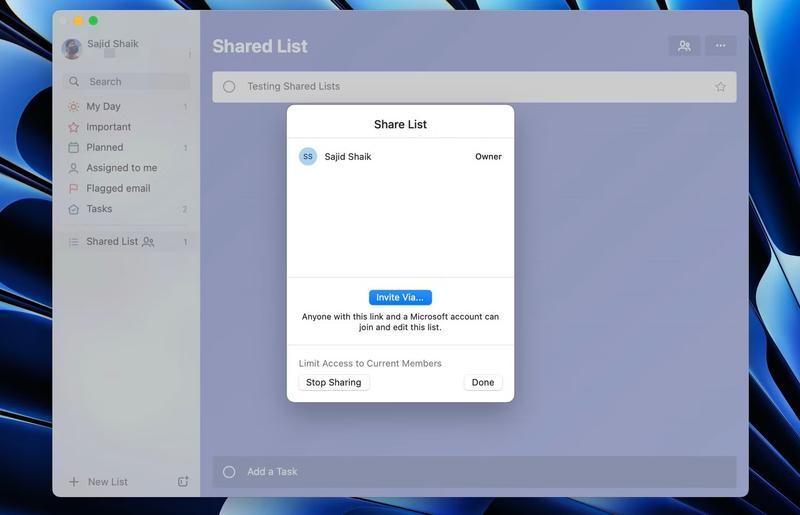This screenshot has width=800, height=515.
Task: Click New List label
Action: [108, 482]
